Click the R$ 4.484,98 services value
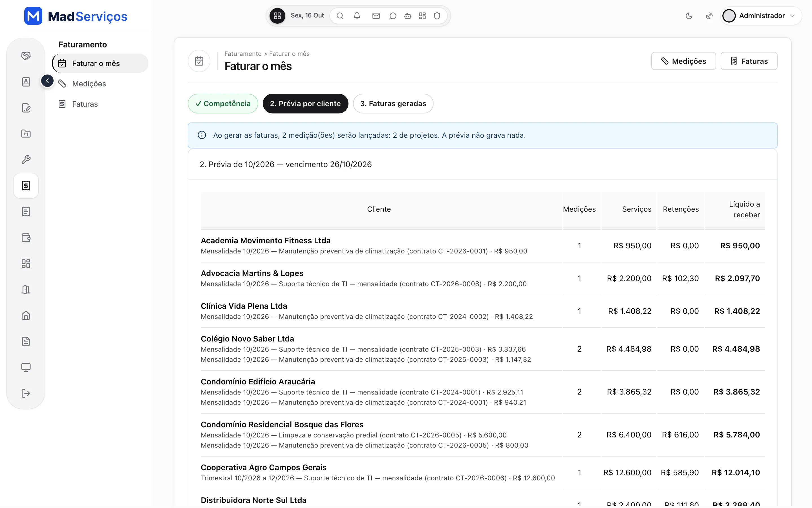The image size is (812, 508). pos(628,349)
